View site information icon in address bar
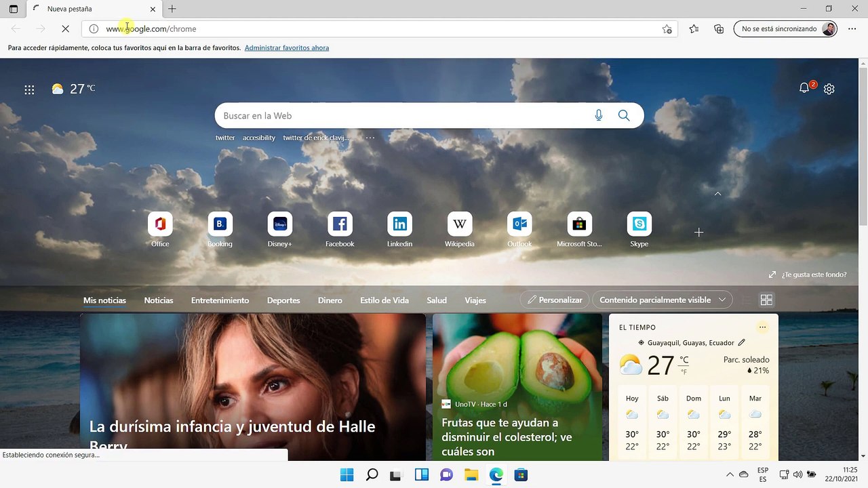The width and height of the screenshot is (868, 488). pyautogui.click(x=94, y=29)
